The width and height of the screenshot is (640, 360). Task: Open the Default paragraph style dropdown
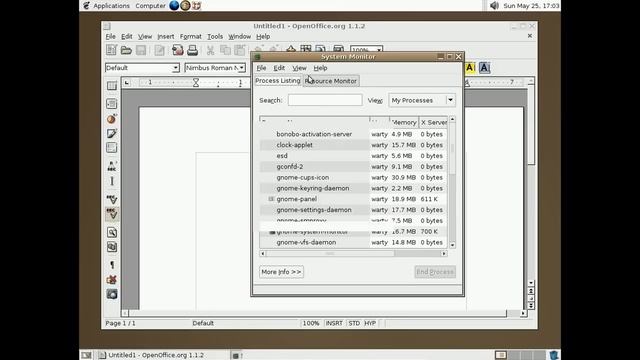[175, 68]
